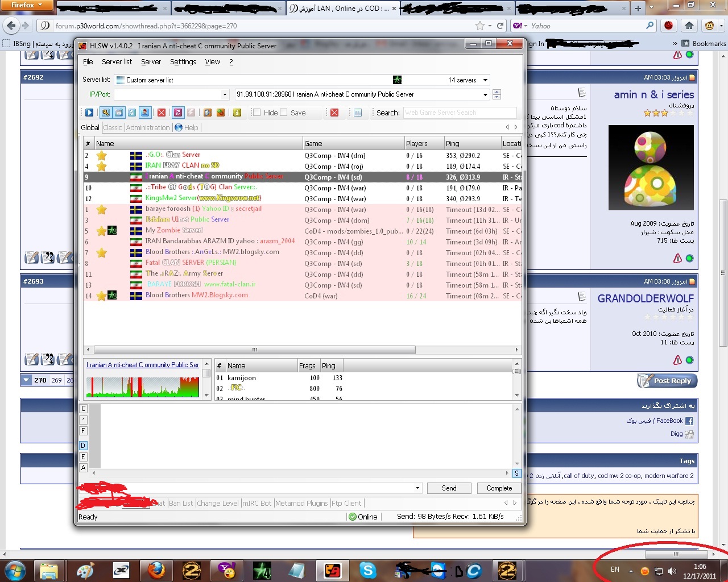Toggle the player avatar toolbar icon
Screen dimensions: 728x582
pyautogui.click(x=145, y=113)
